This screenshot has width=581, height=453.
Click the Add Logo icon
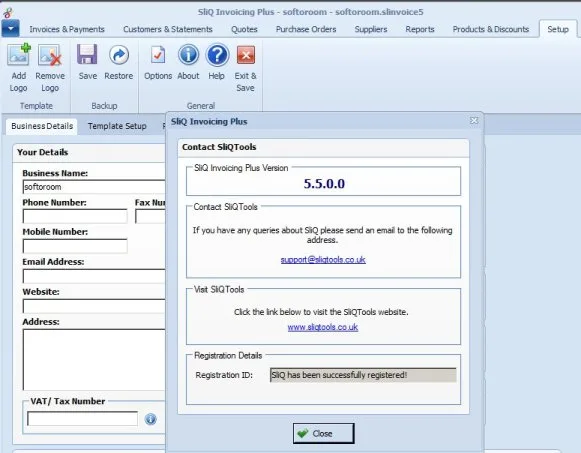(x=19, y=55)
